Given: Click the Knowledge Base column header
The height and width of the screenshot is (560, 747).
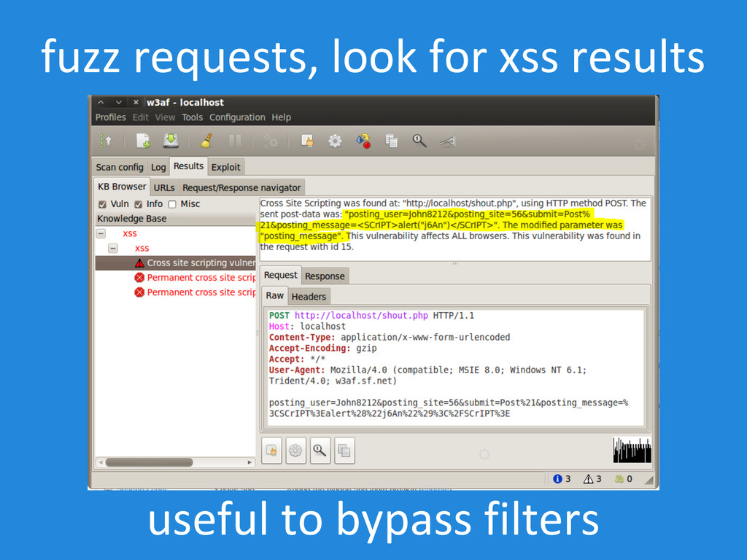Looking at the screenshot, I should 175,219.
